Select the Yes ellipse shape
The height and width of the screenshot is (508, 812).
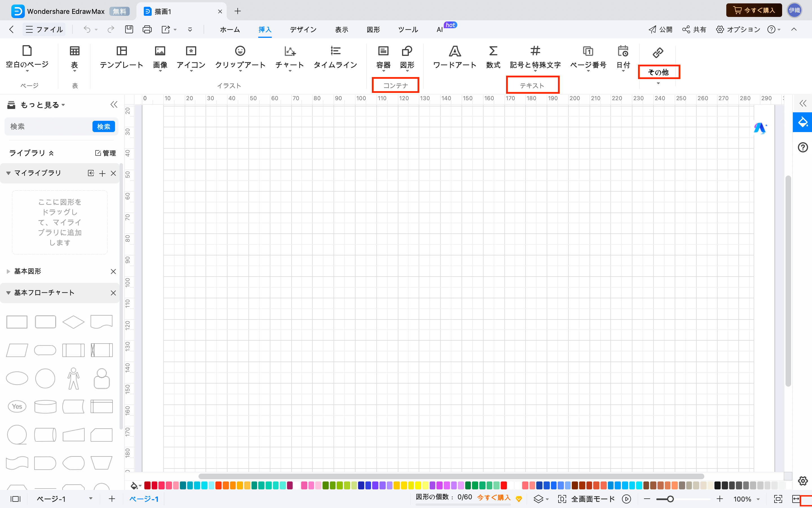(x=17, y=406)
